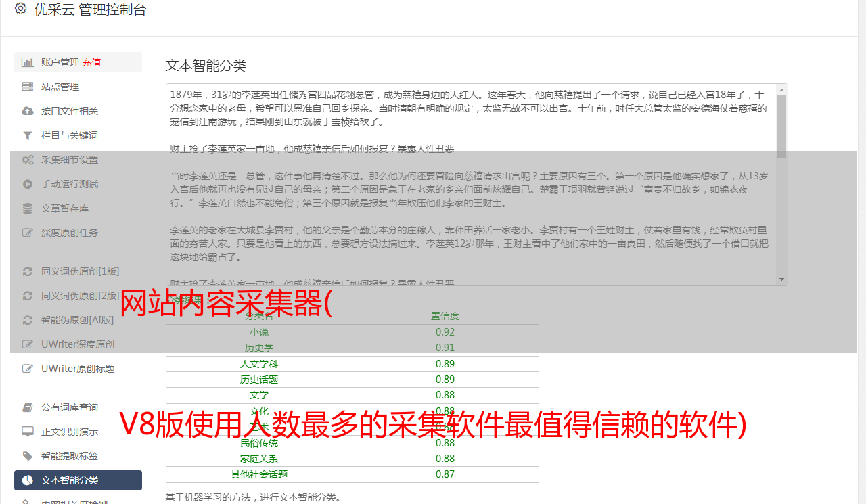Click the book icon for 公有词库查询
Image resolution: width=866 pixels, height=504 pixels.
click(x=28, y=407)
